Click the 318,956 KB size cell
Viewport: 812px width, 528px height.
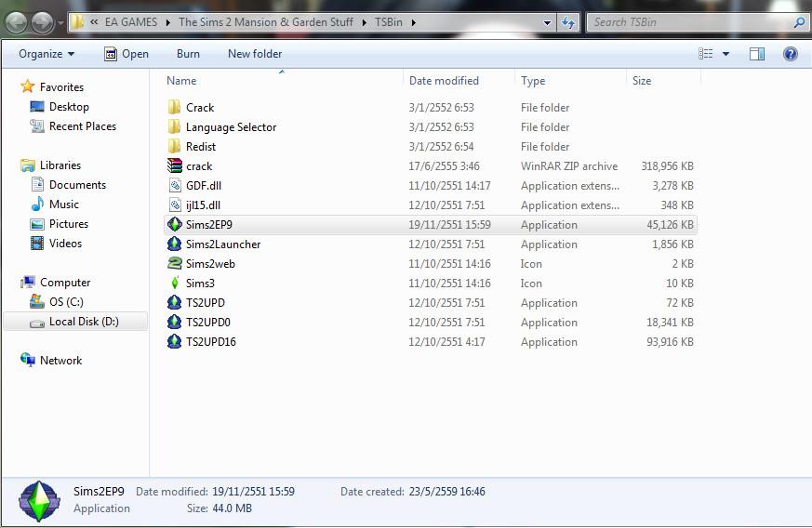pyautogui.click(x=667, y=166)
